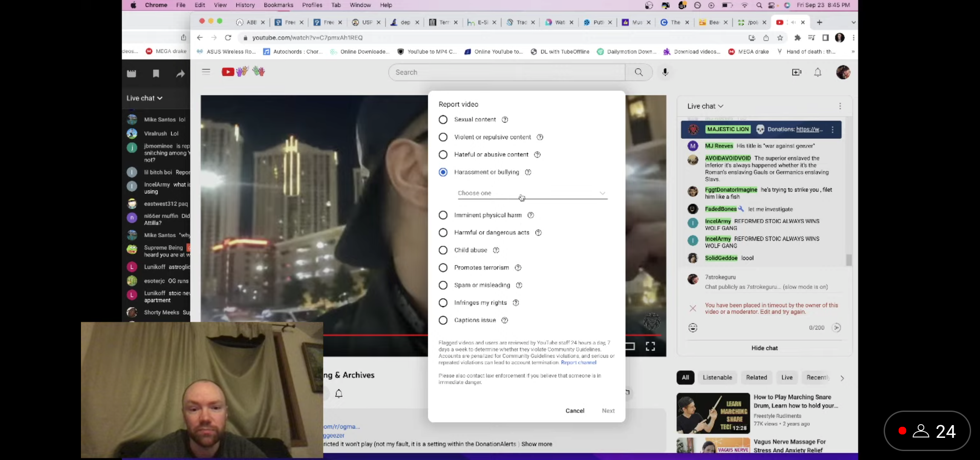Viewport: 980px width, 460px height.
Task: Expand description with Show more
Action: [x=537, y=444]
